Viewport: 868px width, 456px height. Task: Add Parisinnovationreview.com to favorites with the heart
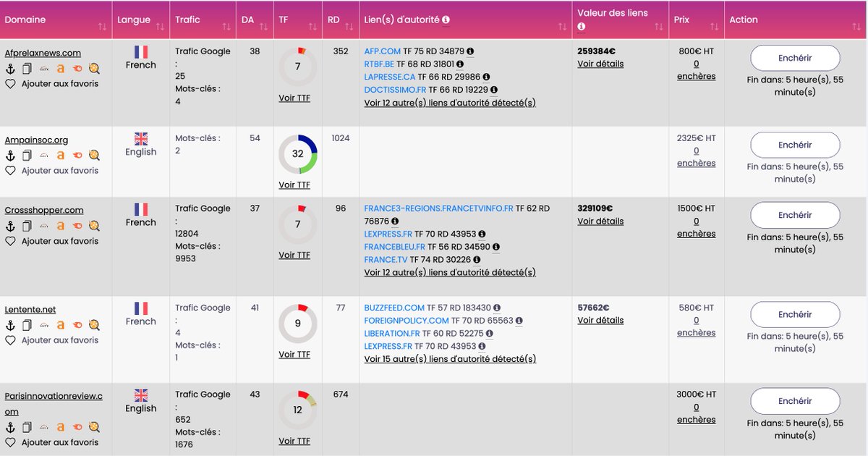(10, 442)
